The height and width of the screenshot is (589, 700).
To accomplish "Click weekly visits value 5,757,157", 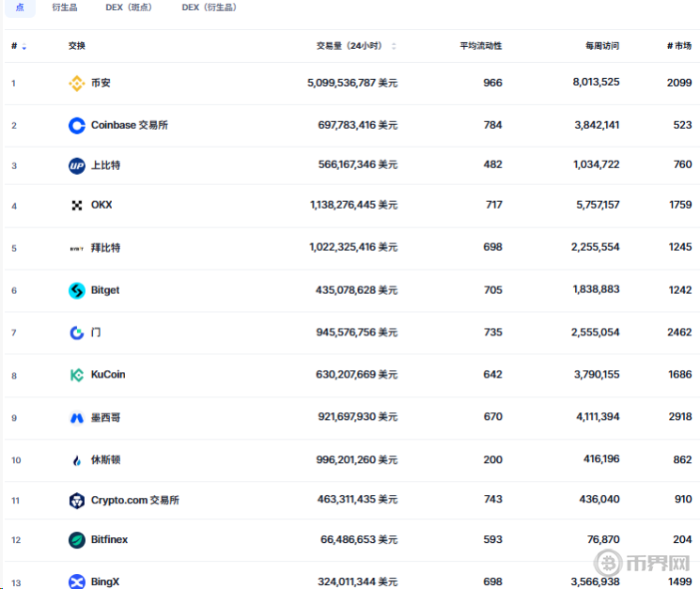I will (x=598, y=205).
